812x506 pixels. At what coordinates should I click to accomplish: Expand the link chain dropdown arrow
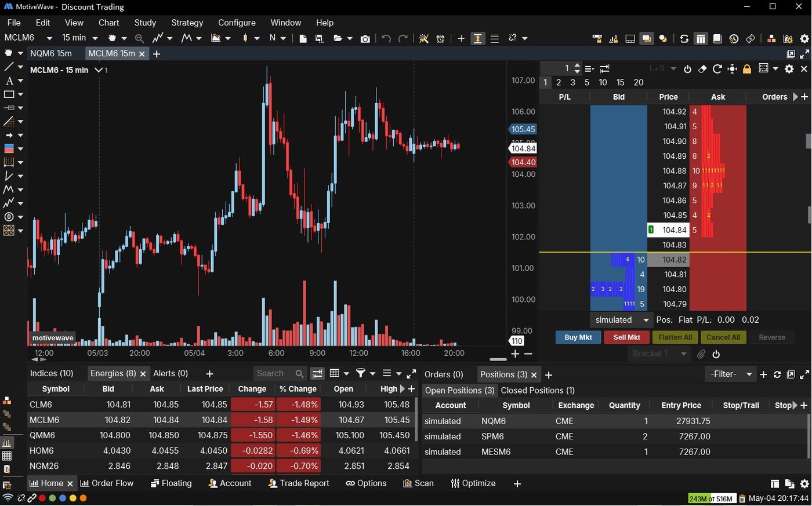click(524, 38)
